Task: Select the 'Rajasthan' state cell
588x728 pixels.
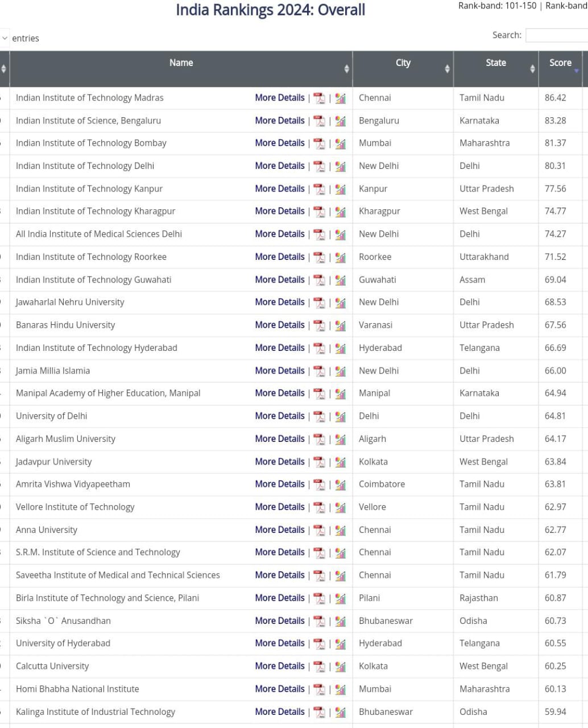Action: pyautogui.click(x=479, y=598)
